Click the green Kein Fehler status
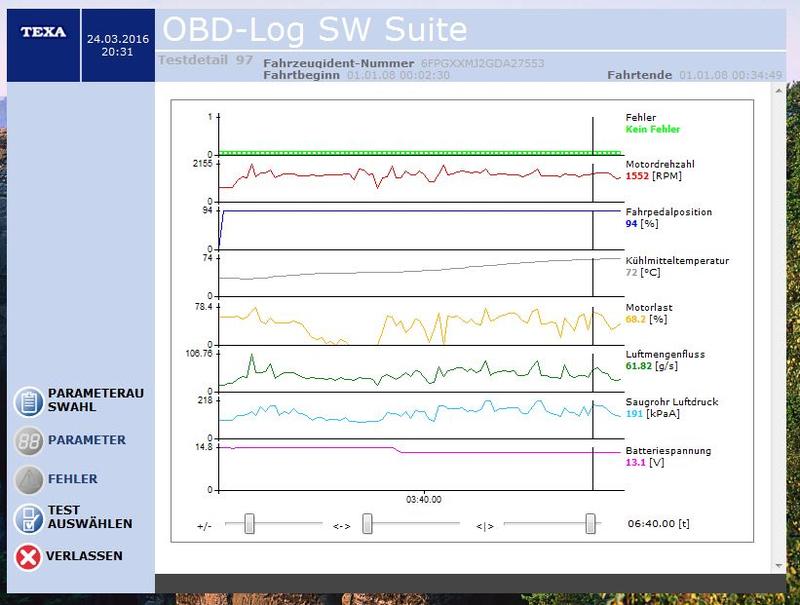800x605 pixels. click(x=653, y=129)
